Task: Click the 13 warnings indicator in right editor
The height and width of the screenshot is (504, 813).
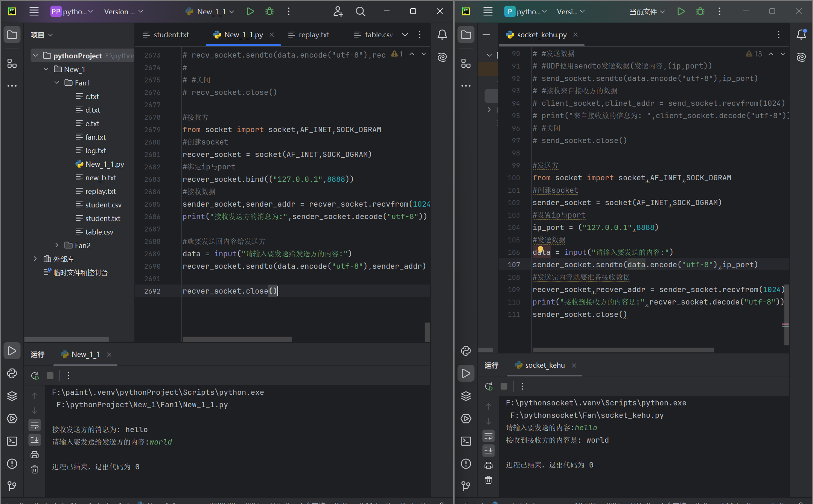Action: tap(754, 54)
